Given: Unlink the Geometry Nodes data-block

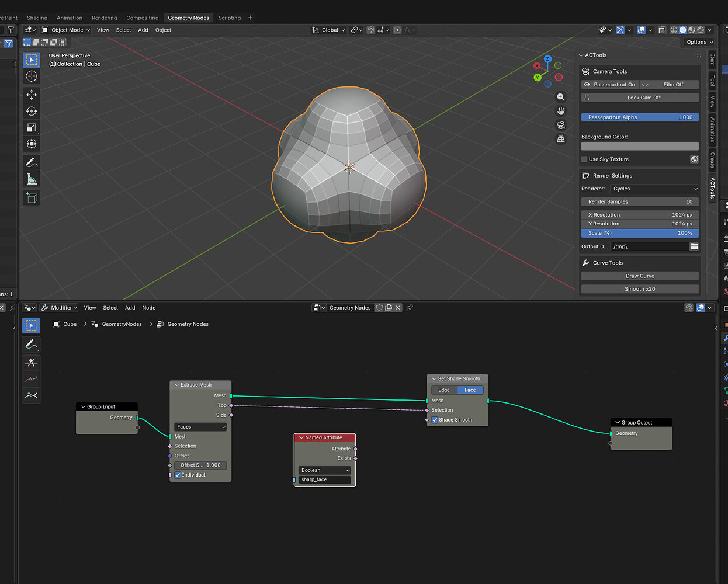Looking at the screenshot, I should (398, 308).
